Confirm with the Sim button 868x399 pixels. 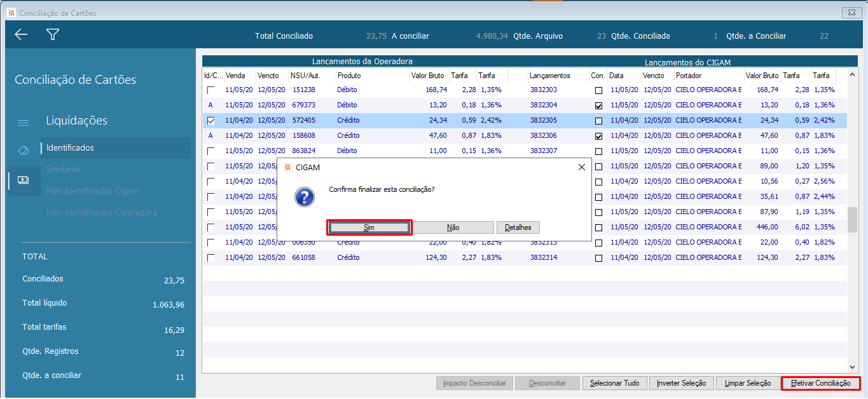369,227
